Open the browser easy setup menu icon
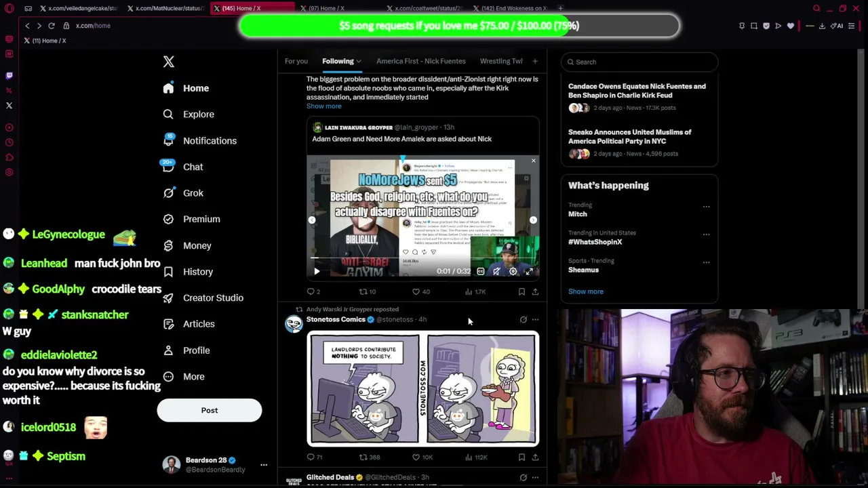This screenshot has height=488, width=868. tap(852, 26)
